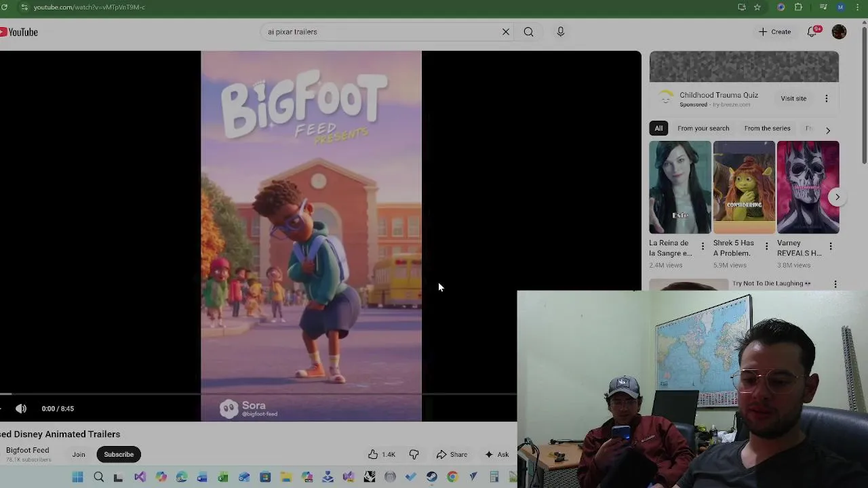Open options for Try Not To Die Laughing video

click(x=835, y=284)
